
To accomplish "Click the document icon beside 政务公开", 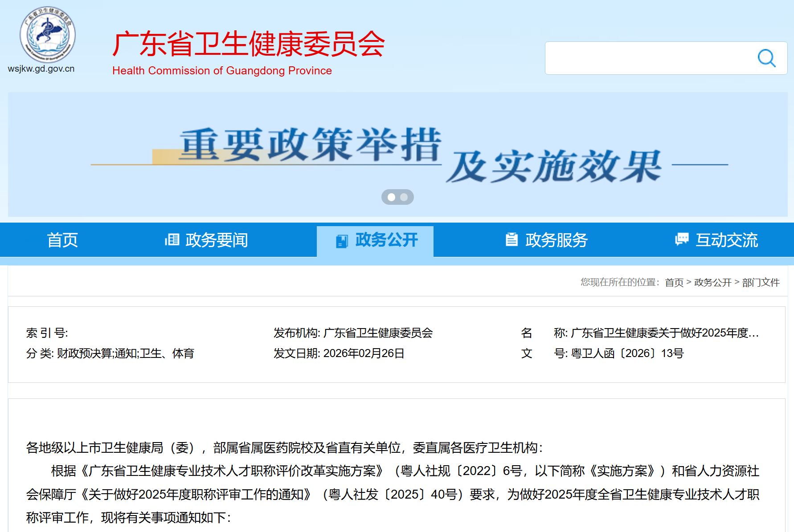I will [x=342, y=241].
